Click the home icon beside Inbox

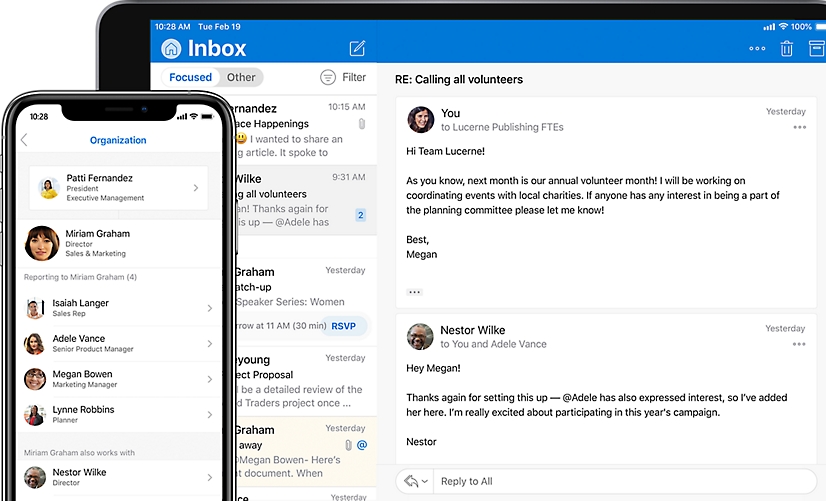tap(172, 49)
